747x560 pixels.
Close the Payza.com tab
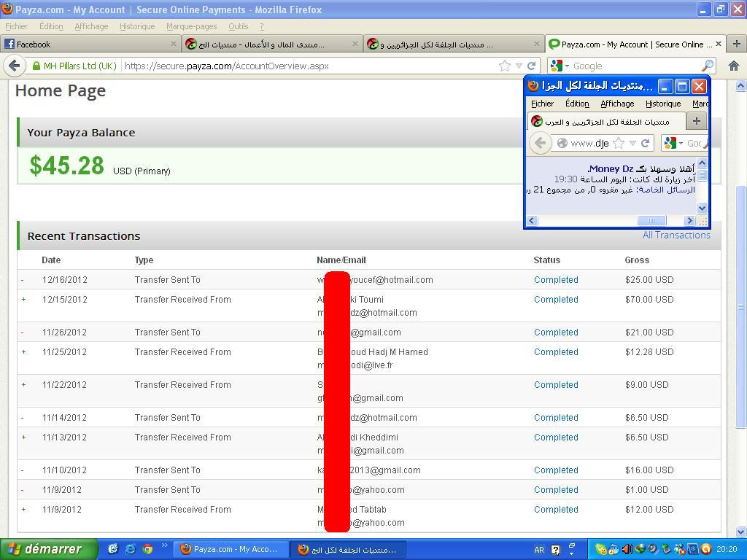(x=719, y=44)
